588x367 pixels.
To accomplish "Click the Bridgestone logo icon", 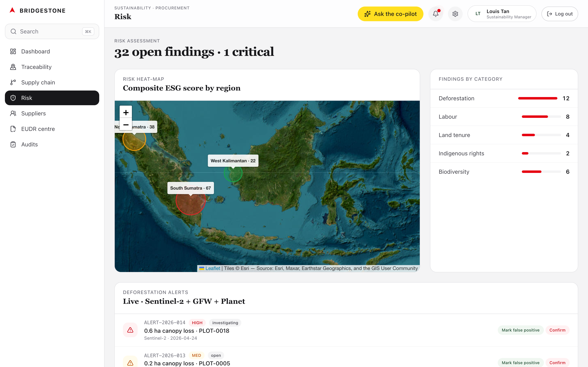I will (12, 10).
